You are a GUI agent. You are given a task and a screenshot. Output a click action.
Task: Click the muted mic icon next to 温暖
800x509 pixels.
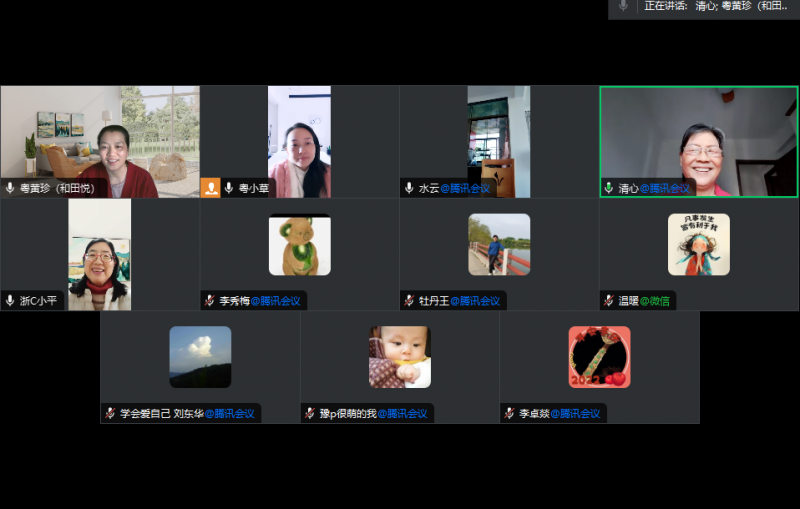pos(608,301)
